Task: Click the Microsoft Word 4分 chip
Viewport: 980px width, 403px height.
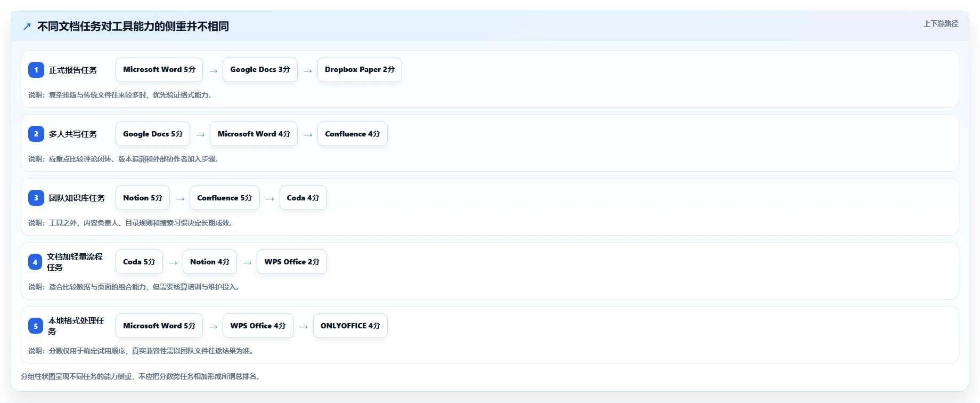Action: pyautogui.click(x=254, y=134)
